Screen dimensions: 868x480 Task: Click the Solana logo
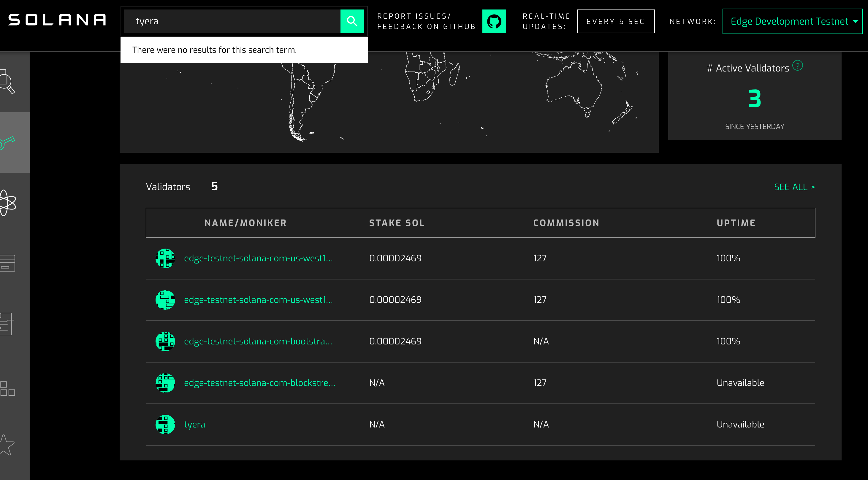pos(57,20)
